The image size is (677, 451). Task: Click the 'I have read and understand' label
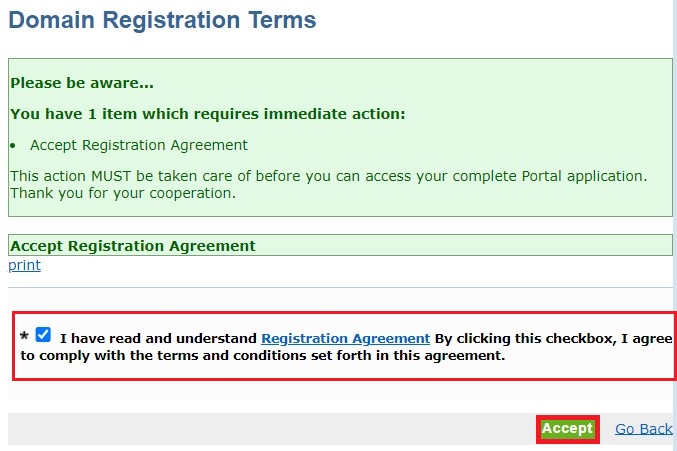click(x=158, y=338)
